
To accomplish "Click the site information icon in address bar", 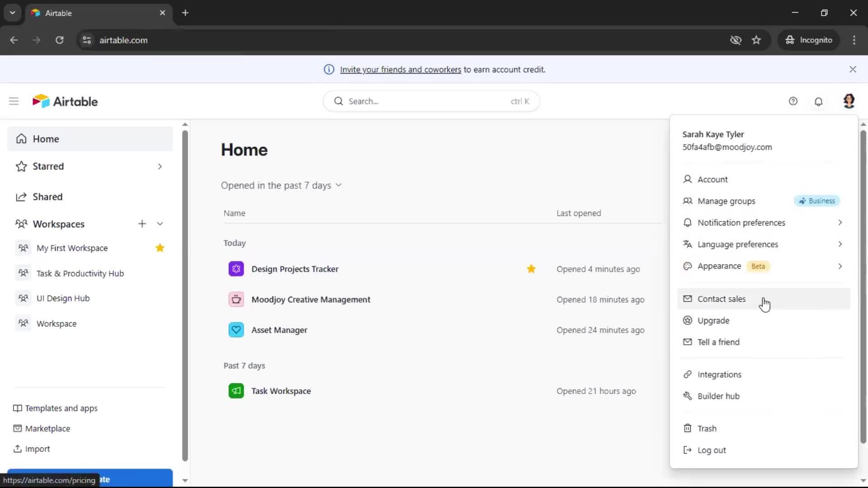I will tap(87, 40).
